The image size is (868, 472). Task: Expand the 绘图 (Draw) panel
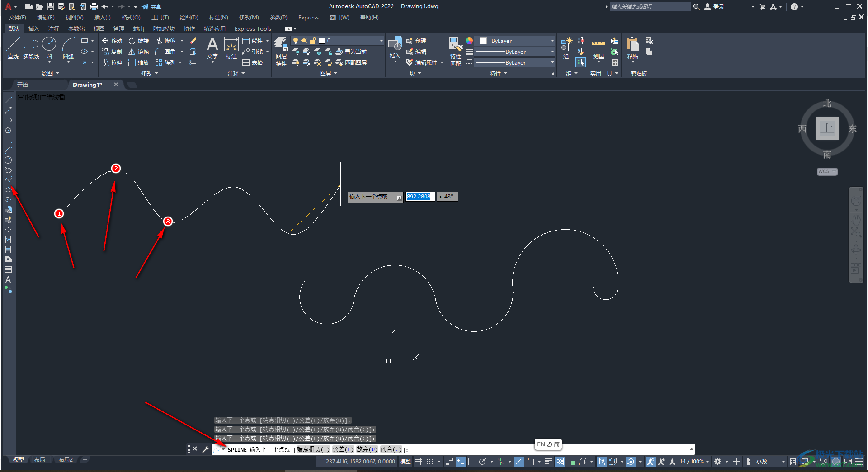[50, 73]
